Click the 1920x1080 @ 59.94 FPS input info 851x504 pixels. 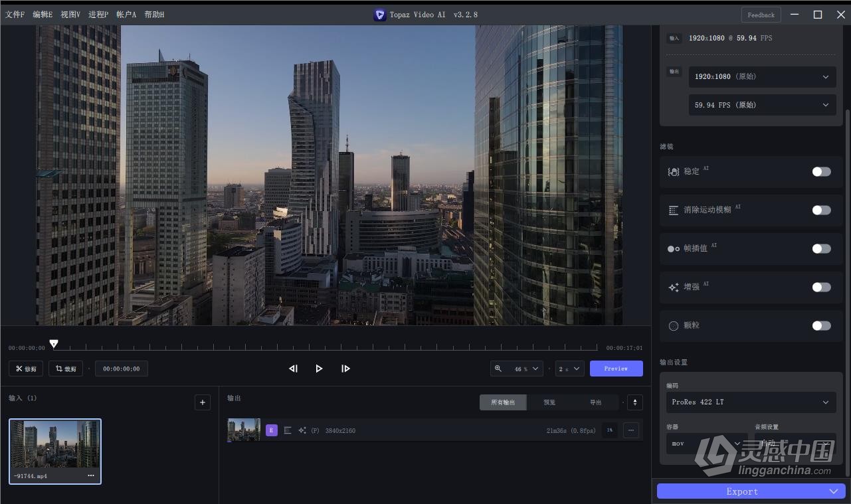coord(730,38)
